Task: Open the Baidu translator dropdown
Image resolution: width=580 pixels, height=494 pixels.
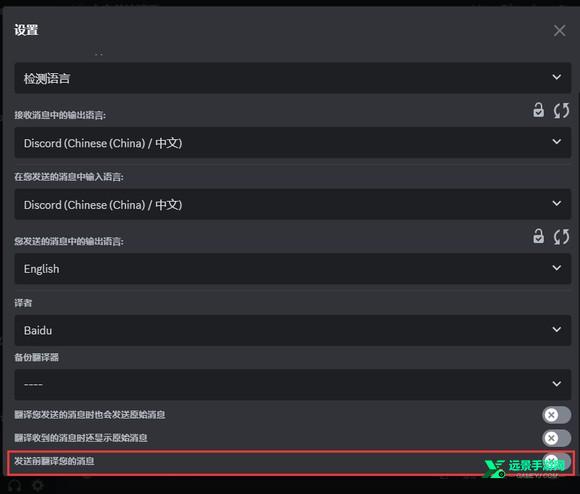Action: point(293,330)
